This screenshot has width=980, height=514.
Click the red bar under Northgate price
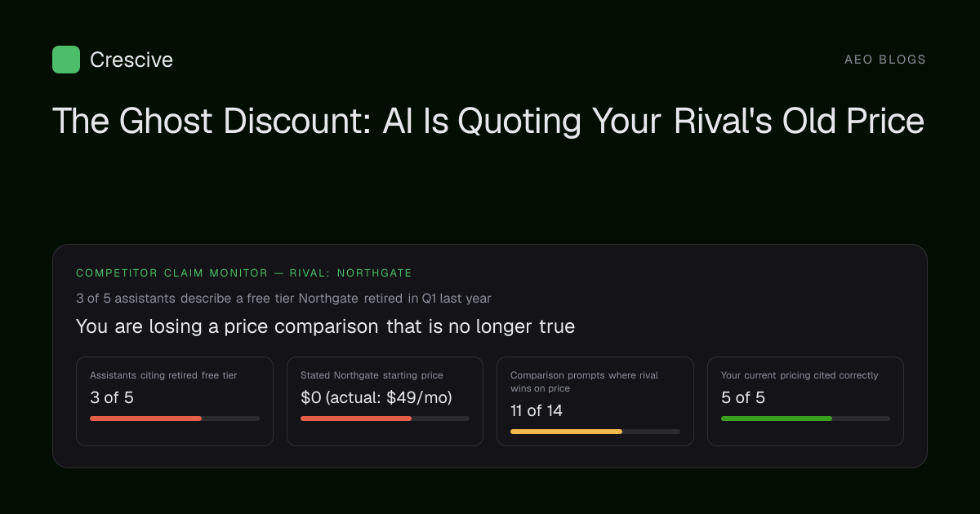pyautogui.click(x=356, y=419)
